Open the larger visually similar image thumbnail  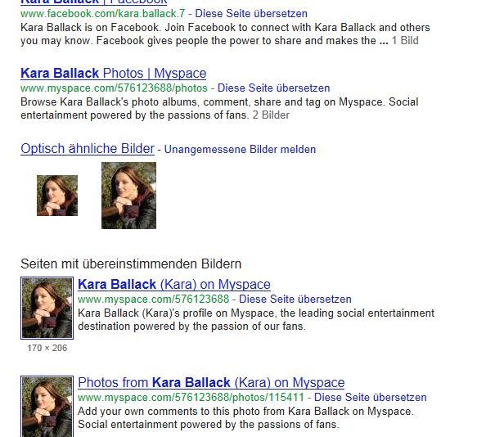pos(129,196)
